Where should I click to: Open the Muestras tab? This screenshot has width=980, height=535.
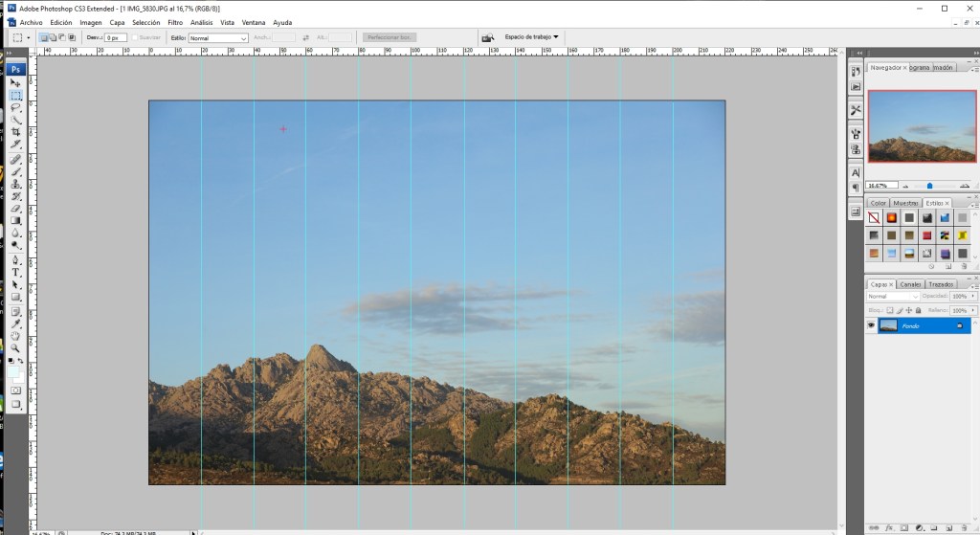(x=905, y=203)
